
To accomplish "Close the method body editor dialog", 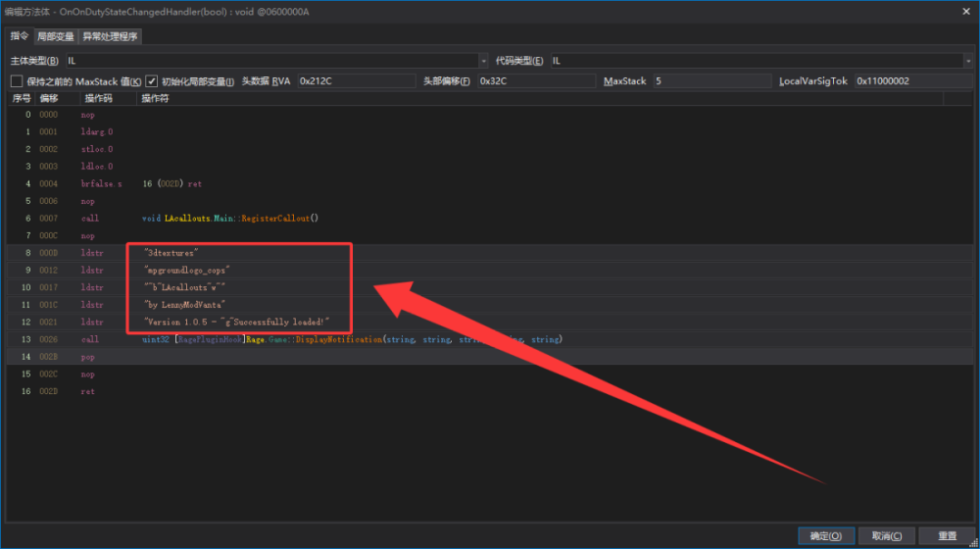I will click(x=965, y=11).
